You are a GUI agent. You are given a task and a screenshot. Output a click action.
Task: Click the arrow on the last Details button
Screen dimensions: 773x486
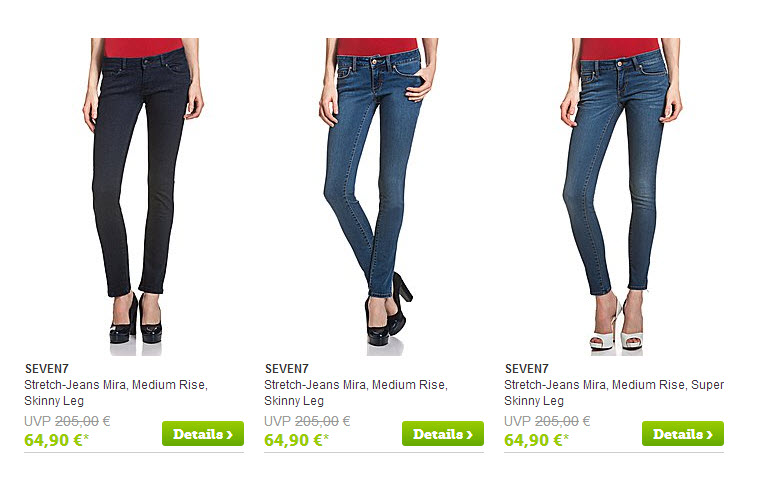pyautogui.click(x=709, y=435)
